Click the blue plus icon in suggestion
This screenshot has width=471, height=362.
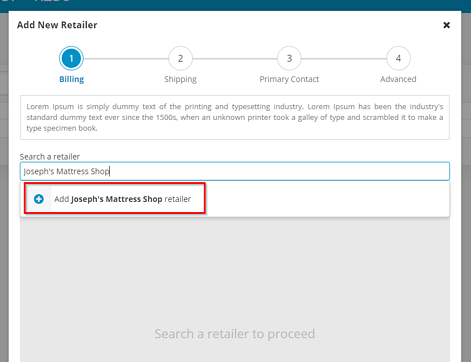pos(39,199)
